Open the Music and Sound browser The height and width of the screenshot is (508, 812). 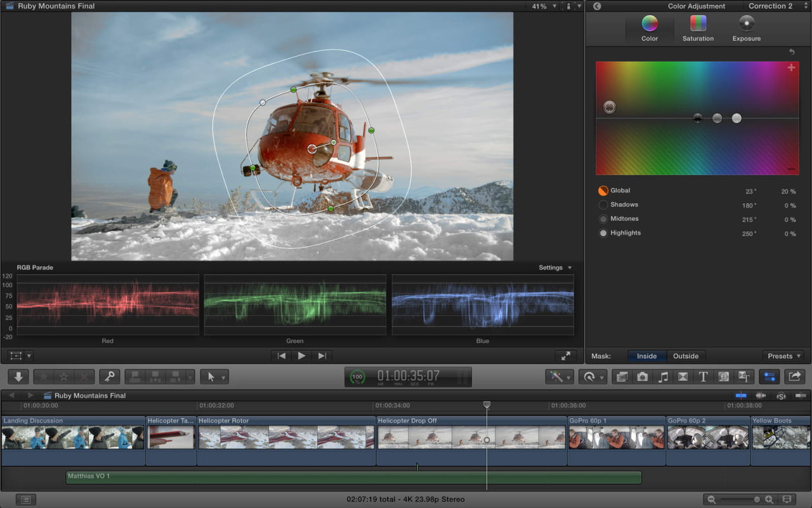[662, 377]
